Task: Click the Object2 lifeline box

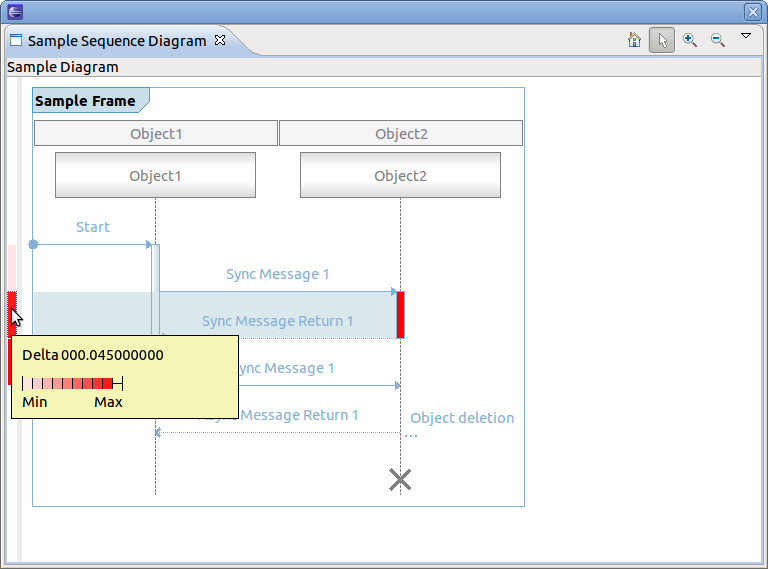Action: coord(400,176)
